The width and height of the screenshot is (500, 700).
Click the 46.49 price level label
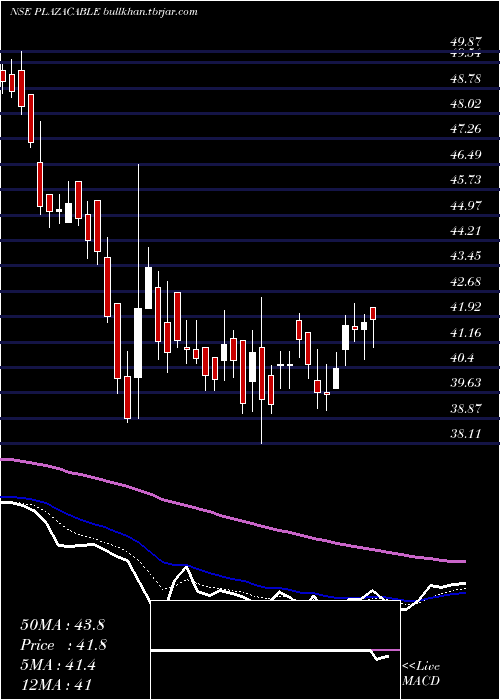[466, 155]
